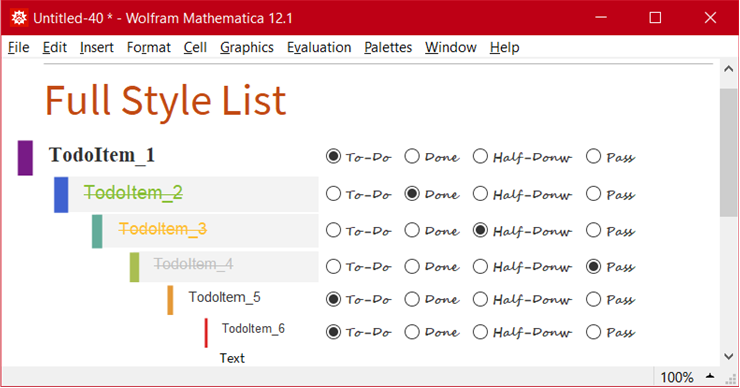Screen dimensions: 740x388
Task: Click the olive green marker beside TodoItem_4
Action: point(134,267)
